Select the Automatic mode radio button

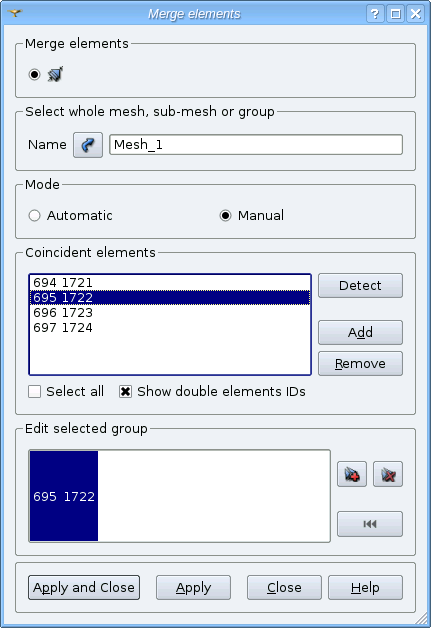(x=34, y=215)
